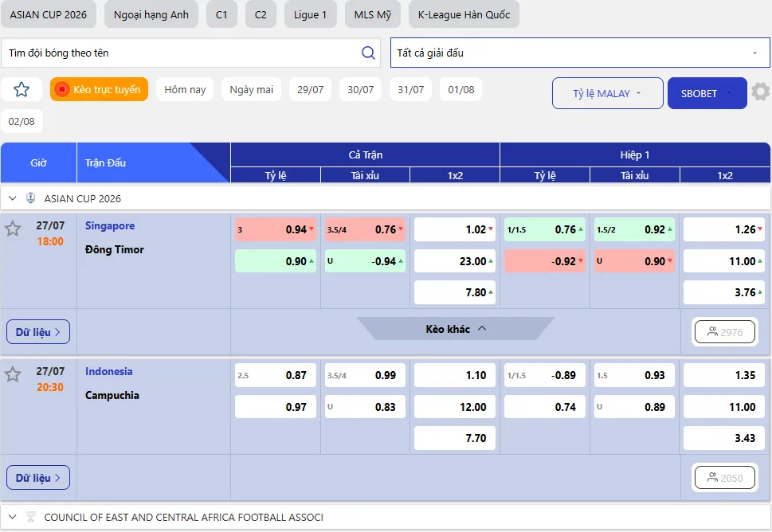Screen dimensions: 772x532
Task: Select Campuchia handicap odds 0.97
Action: coord(275,406)
